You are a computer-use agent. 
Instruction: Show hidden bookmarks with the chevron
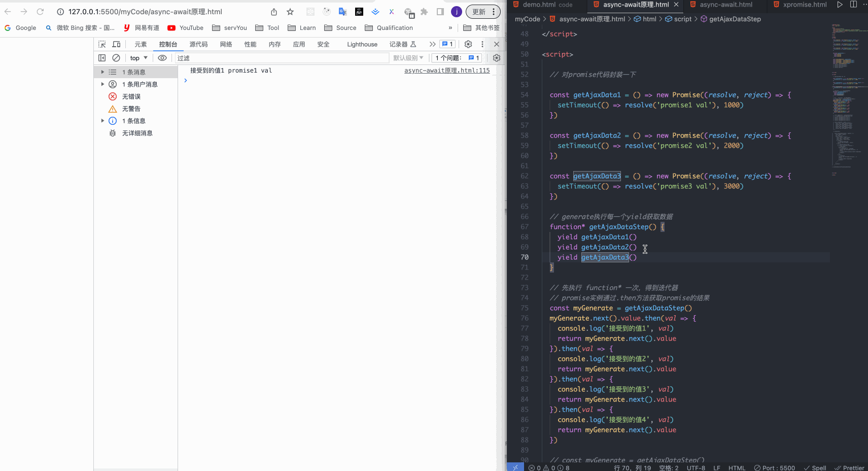pyautogui.click(x=450, y=28)
